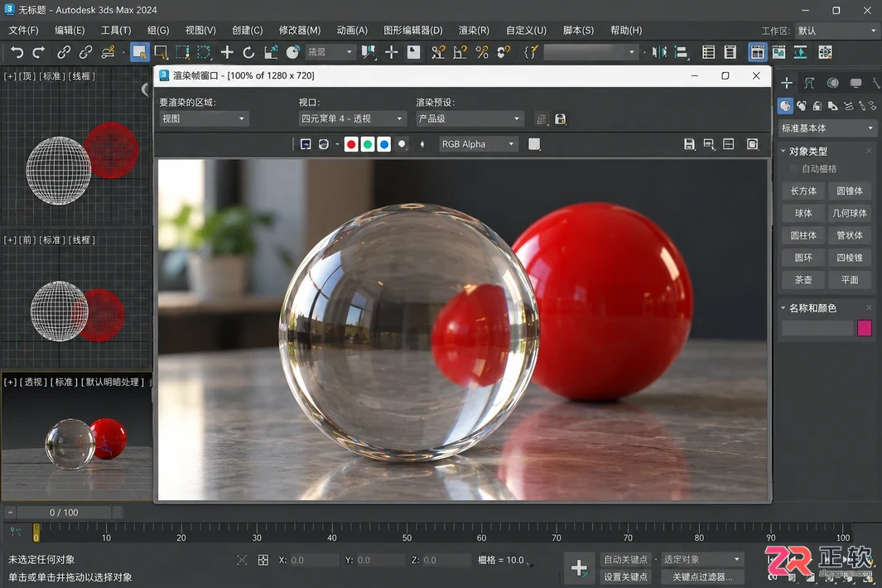
Task: Enable the 自动栅格 checkbox
Action: (x=793, y=169)
